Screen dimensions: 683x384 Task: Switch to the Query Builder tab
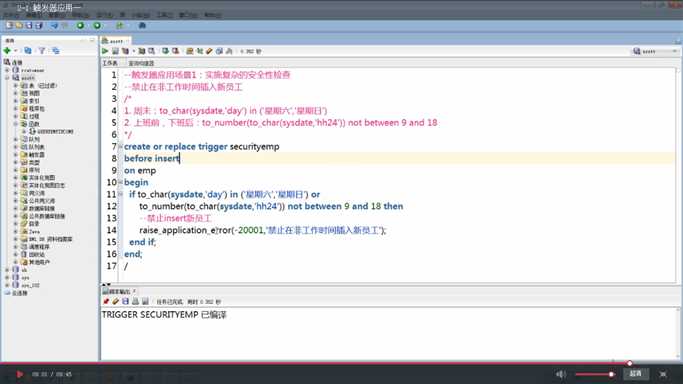coord(140,63)
